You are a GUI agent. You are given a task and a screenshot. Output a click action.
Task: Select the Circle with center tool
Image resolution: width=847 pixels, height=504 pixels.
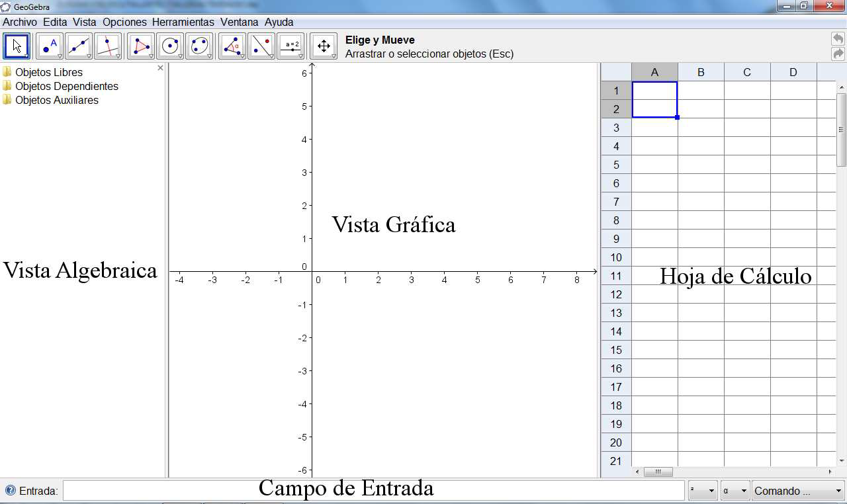pos(170,46)
